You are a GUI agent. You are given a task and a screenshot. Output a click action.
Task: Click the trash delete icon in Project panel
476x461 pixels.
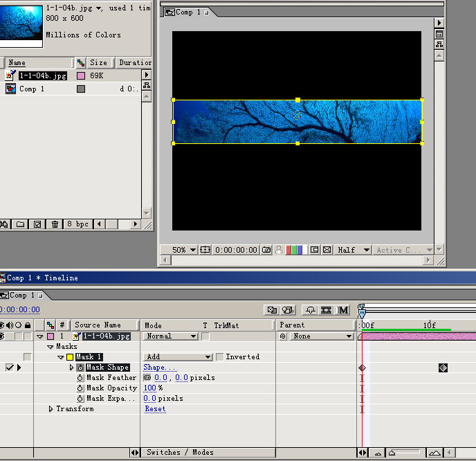pyautogui.click(x=55, y=224)
